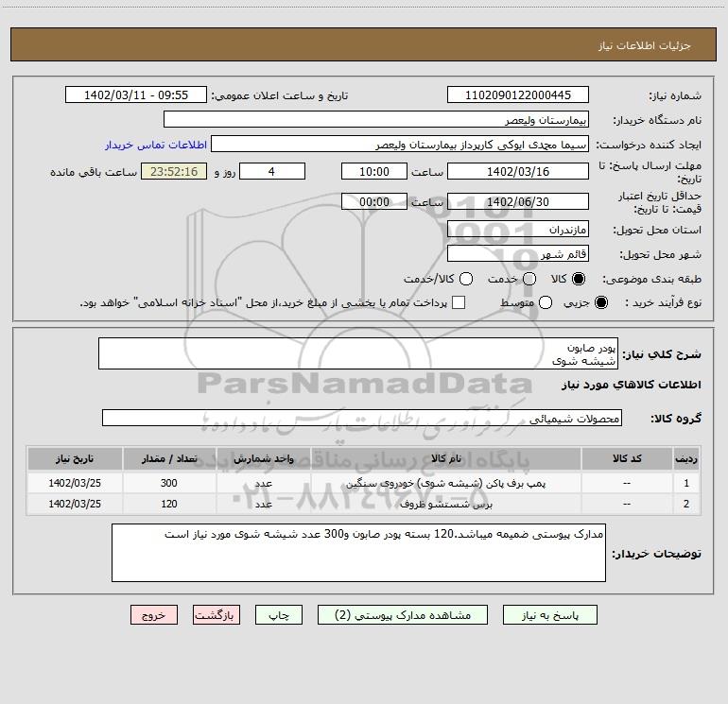Click the deadline time field 10:00

tap(374, 171)
